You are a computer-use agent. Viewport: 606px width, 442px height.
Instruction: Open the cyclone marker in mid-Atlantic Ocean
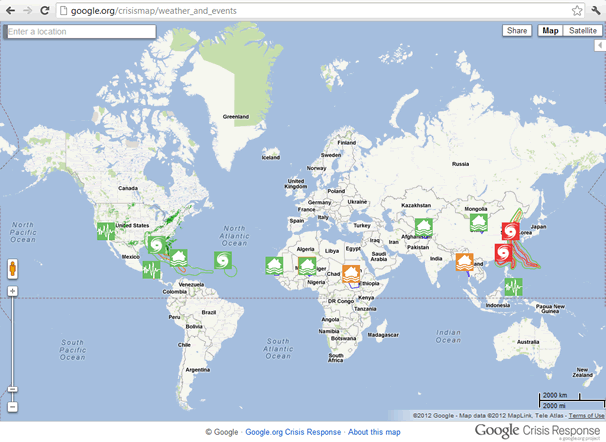click(x=223, y=260)
